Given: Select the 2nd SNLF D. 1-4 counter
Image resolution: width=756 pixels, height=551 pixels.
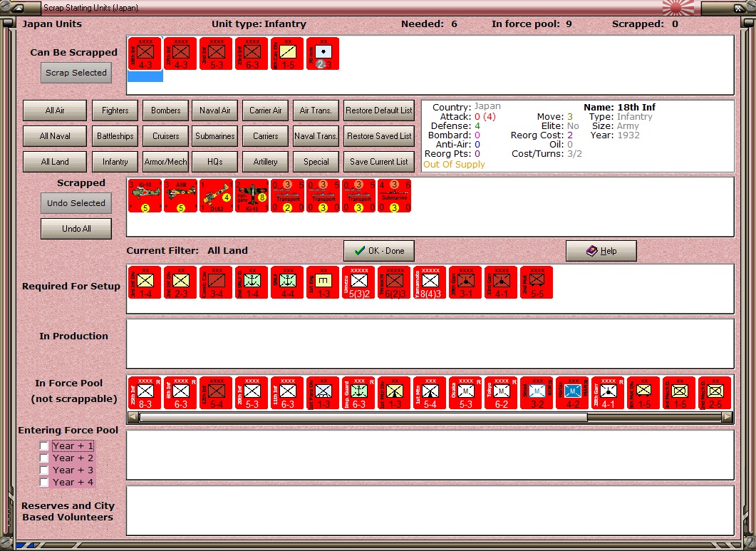Looking at the screenshot, I should [x=252, y=283].
